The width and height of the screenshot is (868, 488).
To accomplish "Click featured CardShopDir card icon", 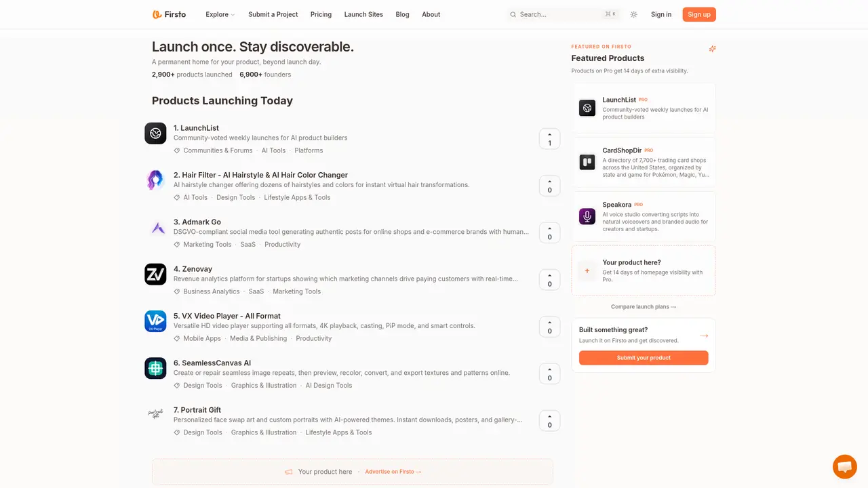I will point(587,162).
